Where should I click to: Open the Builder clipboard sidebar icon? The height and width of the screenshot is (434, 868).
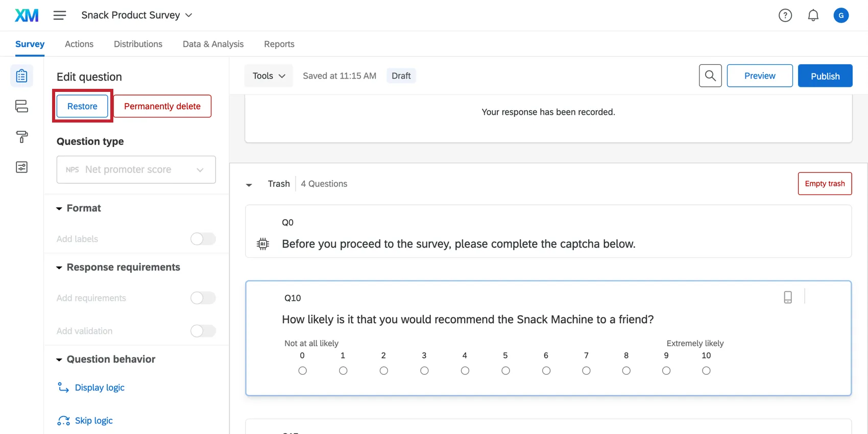(x=21, y=76)
